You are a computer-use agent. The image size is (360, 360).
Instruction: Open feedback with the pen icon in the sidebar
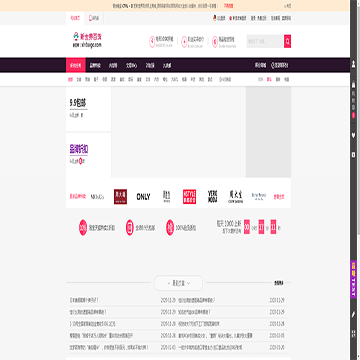point(353,314)
